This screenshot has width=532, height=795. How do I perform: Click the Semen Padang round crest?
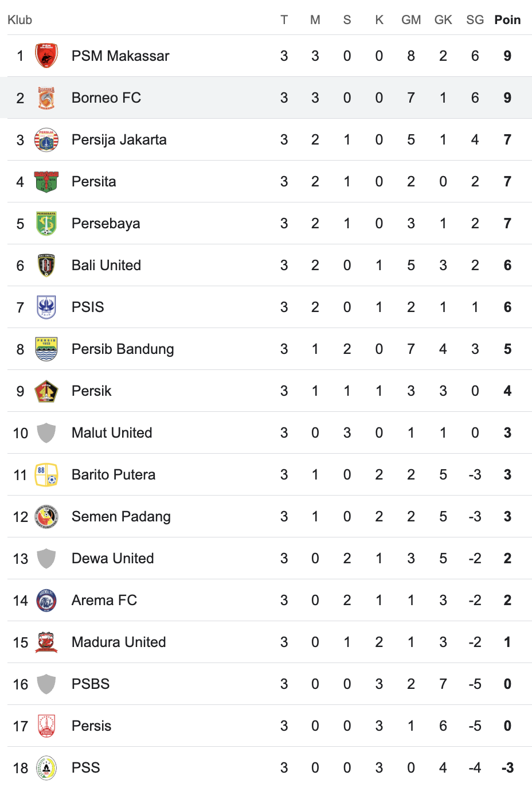(x=46, y=516)
